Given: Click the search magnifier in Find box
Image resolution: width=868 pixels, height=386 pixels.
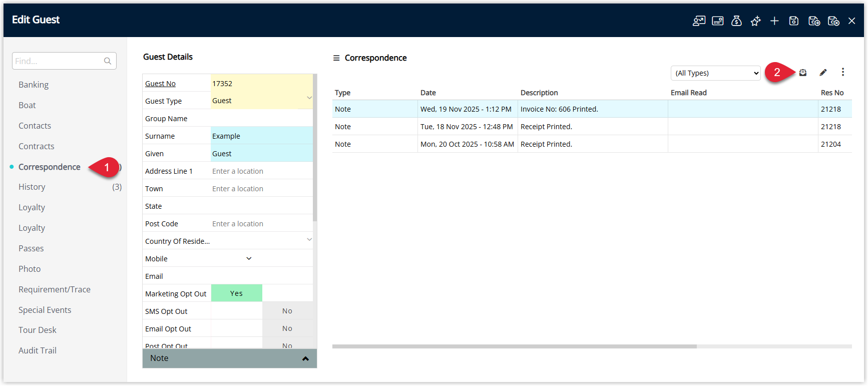Looking at the screenshot, I should [x=108, y=61].
